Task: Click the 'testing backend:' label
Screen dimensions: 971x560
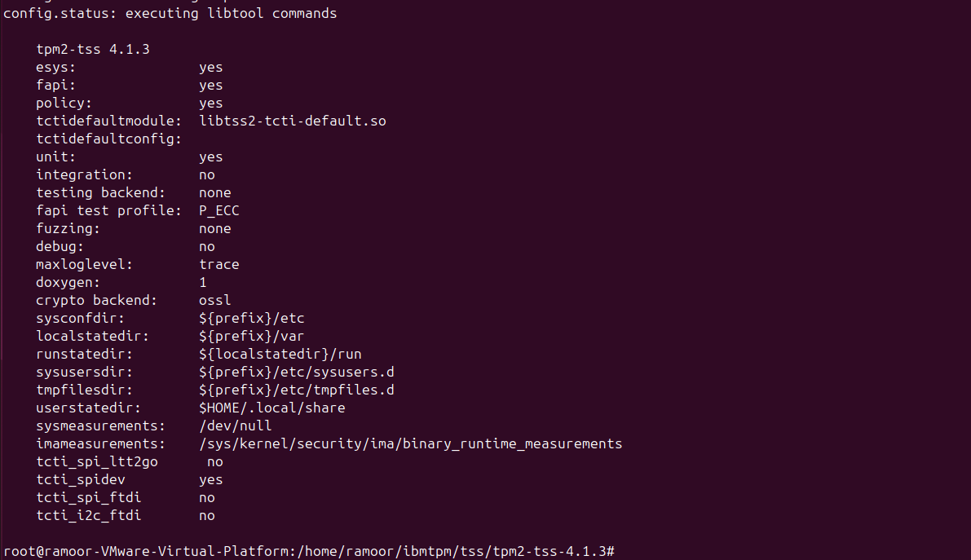Action: pos(100,192)
